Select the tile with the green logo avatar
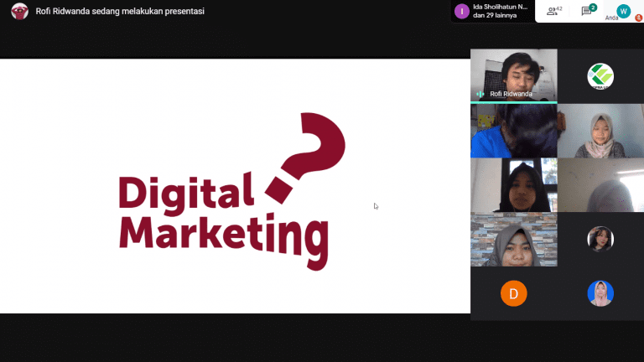Image resolution: width=644 pixels, height=362 pixels. pos(600,76)
